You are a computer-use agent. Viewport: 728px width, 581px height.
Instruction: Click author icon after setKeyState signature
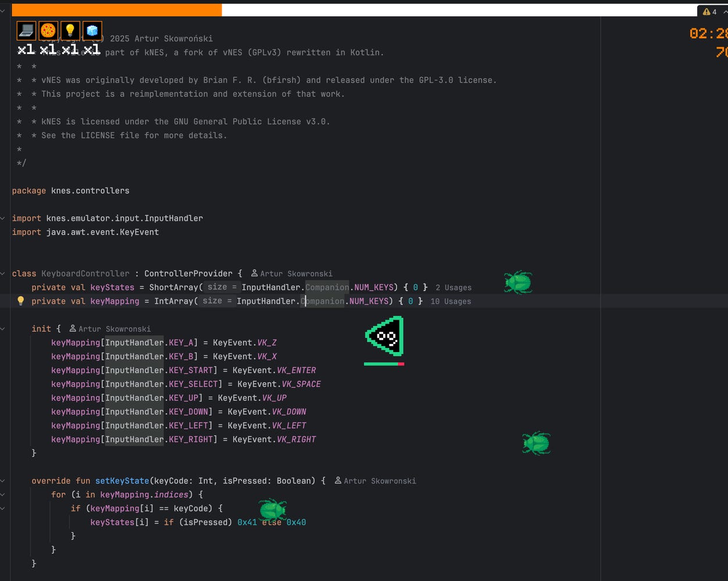point(338,481)
